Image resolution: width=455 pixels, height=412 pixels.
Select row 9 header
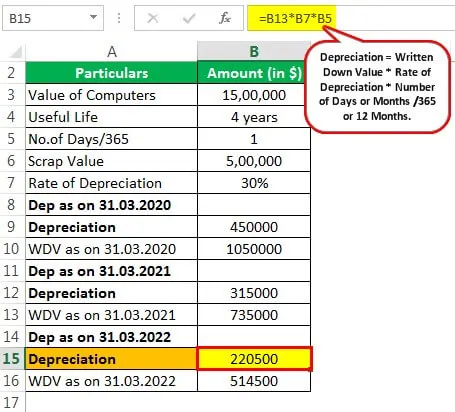[x=12, y=227]
